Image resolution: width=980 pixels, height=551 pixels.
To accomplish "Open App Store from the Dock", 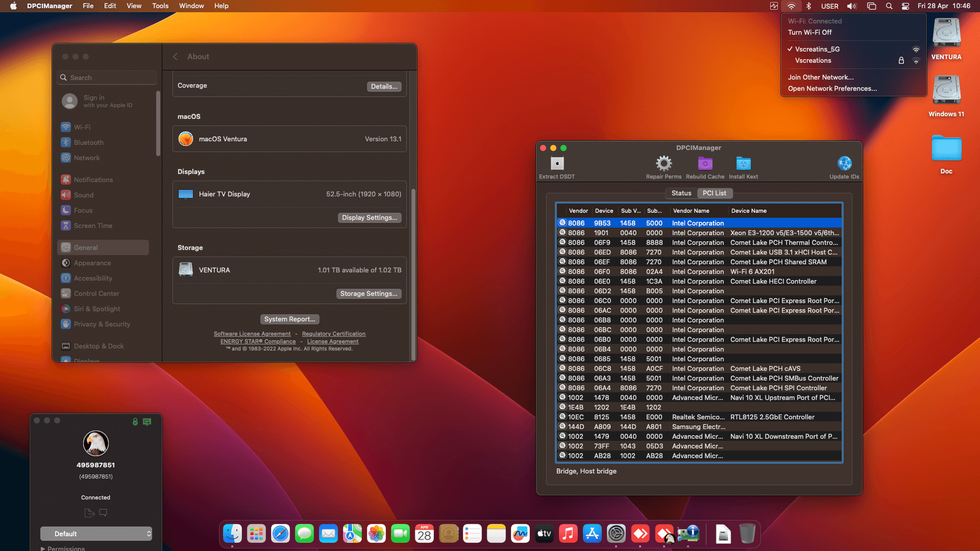I will pos(592,534).
